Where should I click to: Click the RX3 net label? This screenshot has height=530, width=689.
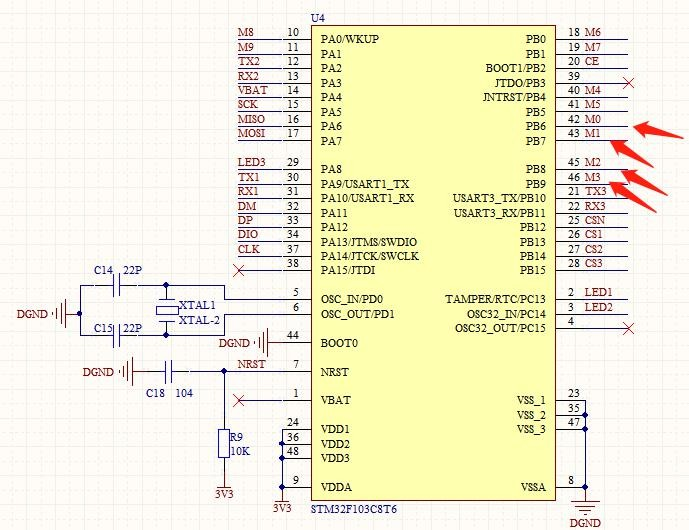click(x=595, y=206)
